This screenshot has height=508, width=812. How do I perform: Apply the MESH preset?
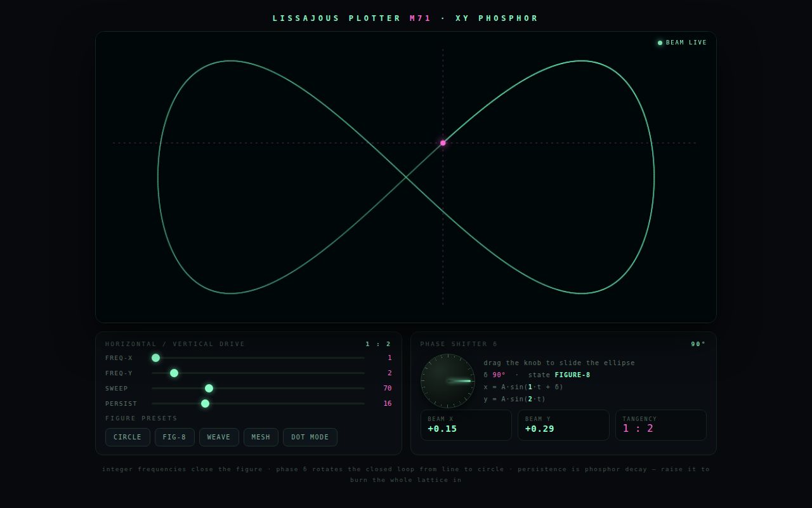point(261,437)
